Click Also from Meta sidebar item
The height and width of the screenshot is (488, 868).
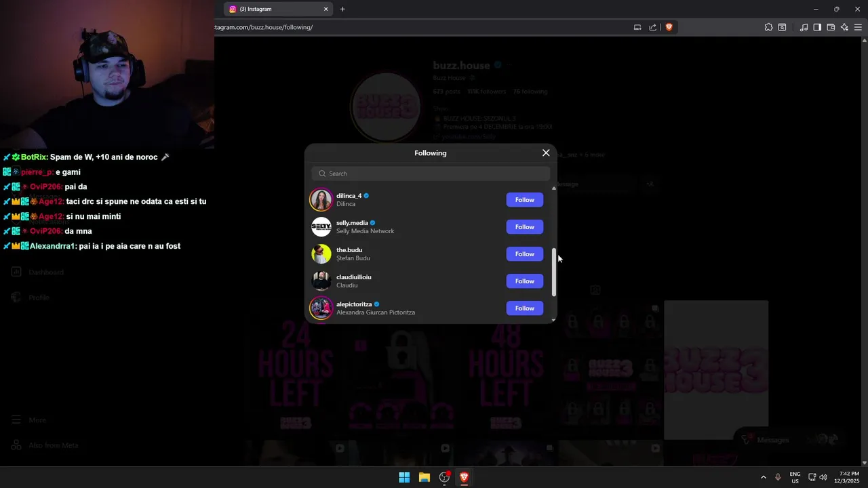point(45,445)
